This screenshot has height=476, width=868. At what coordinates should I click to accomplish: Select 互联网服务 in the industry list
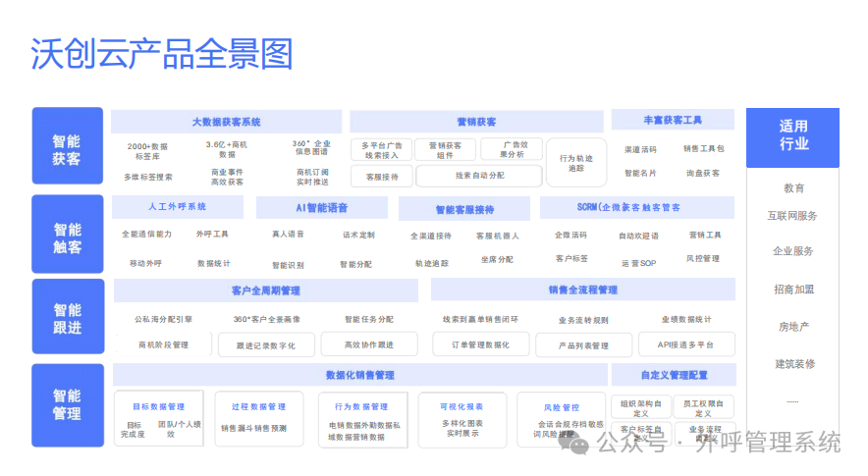pos(792,216)
